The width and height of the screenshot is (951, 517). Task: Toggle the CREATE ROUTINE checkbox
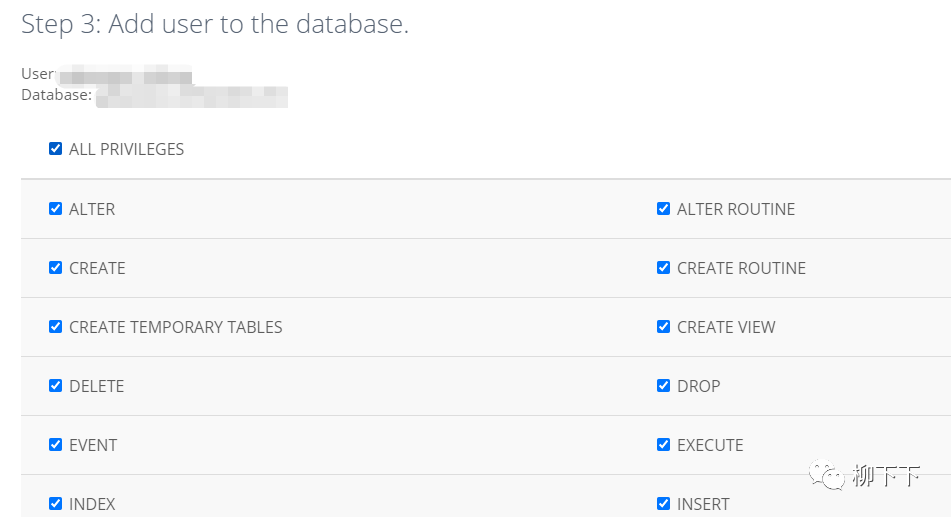point(663,268)
